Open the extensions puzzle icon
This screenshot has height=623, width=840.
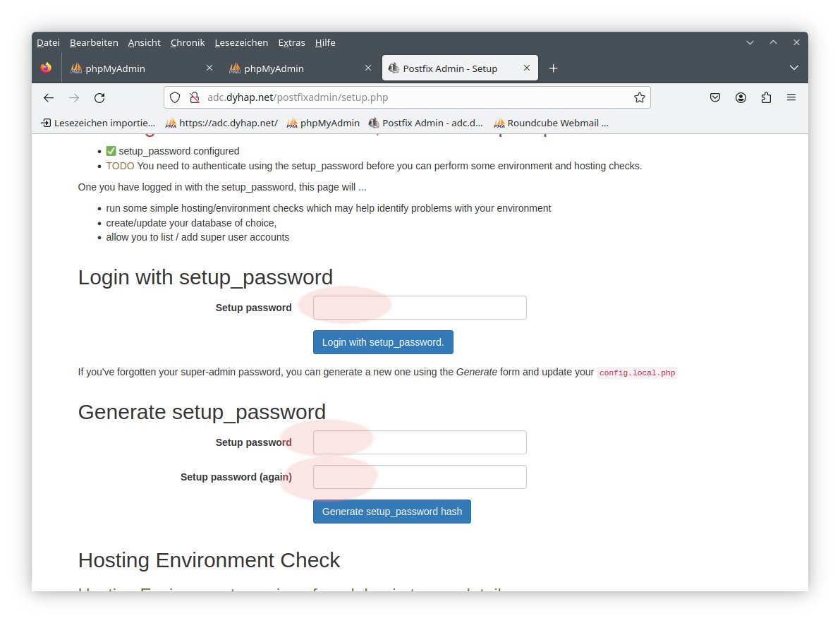tap(766, 98)
